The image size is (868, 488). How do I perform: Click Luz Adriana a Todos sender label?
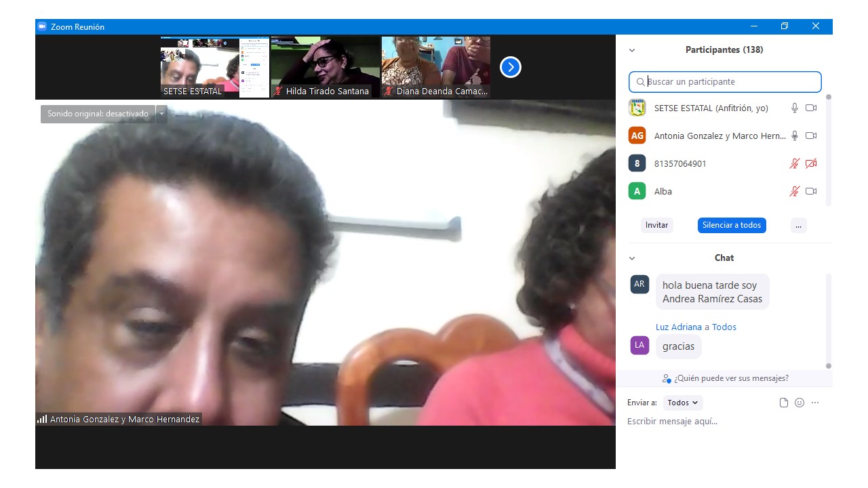pos(696,327)
